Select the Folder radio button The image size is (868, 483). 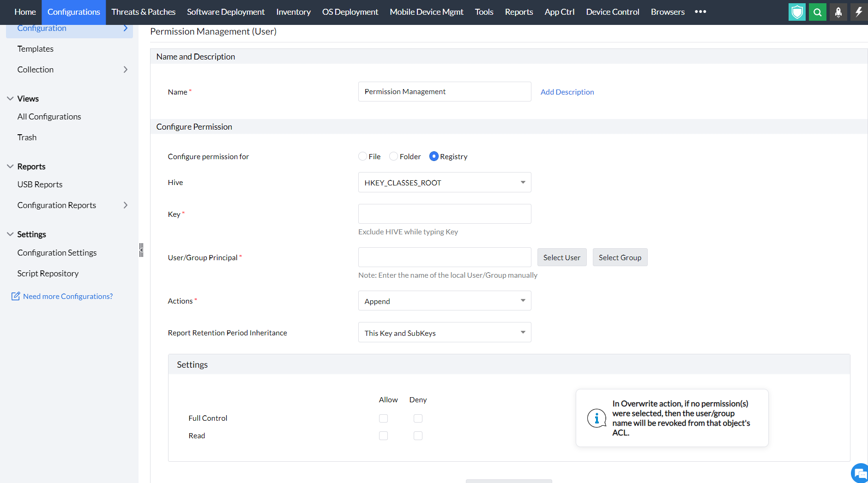[393, 156]
